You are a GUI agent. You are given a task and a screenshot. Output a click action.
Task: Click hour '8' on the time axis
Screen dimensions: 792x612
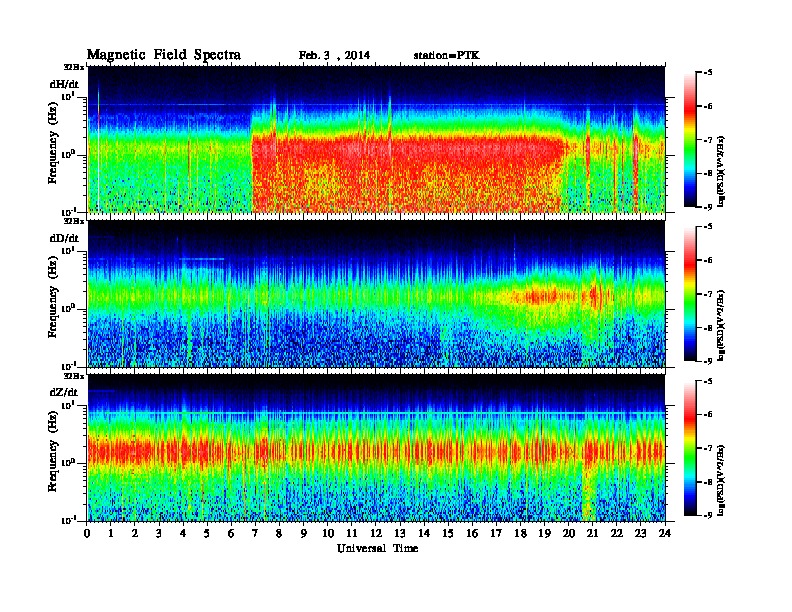click(279, 533)
